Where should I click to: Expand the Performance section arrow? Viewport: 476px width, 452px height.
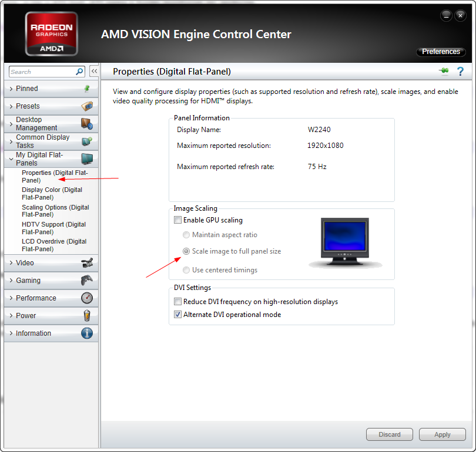click(11, 298)
